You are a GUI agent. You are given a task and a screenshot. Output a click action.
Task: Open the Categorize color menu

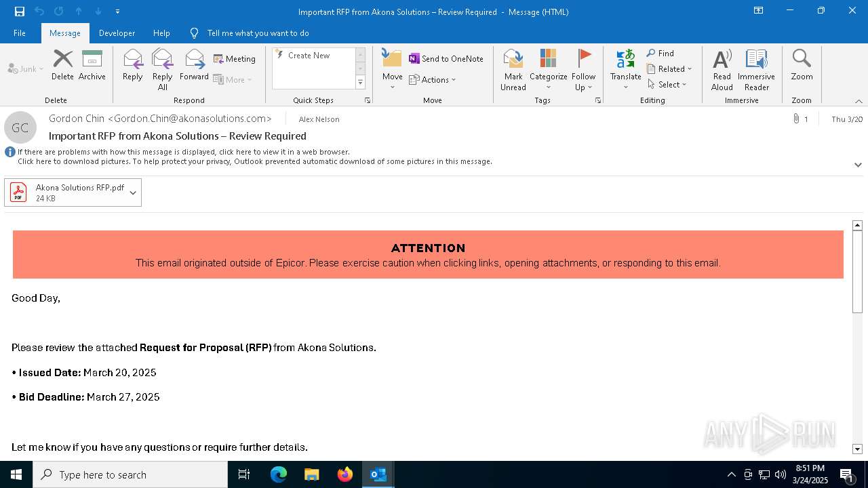[x=549, y=70]
